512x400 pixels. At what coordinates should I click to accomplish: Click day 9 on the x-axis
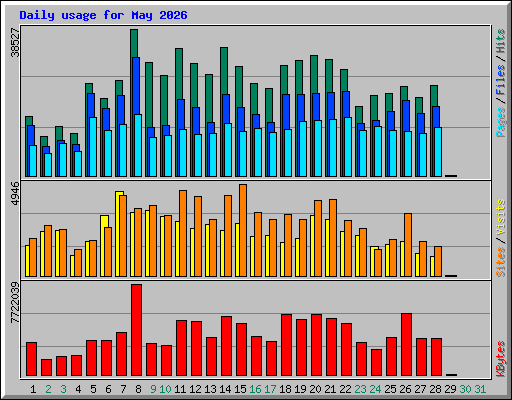point(153,389)
